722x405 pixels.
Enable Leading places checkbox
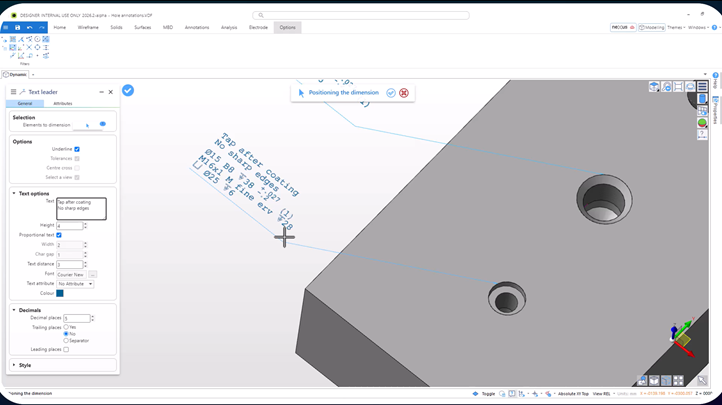point(66,350)
